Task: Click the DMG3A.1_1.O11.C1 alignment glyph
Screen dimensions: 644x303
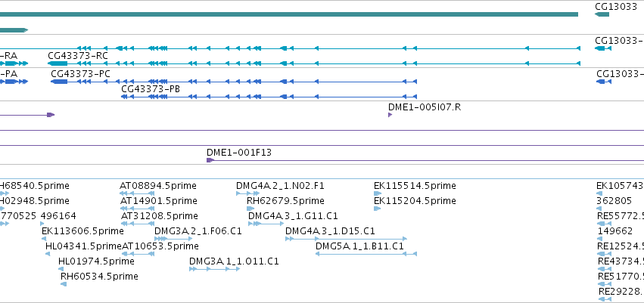Action: point(214,269)
